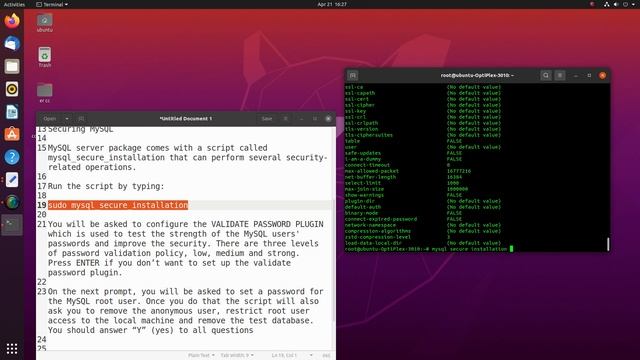
Task: Open the Text Editor hamburger menu
Action: point(286,118)
